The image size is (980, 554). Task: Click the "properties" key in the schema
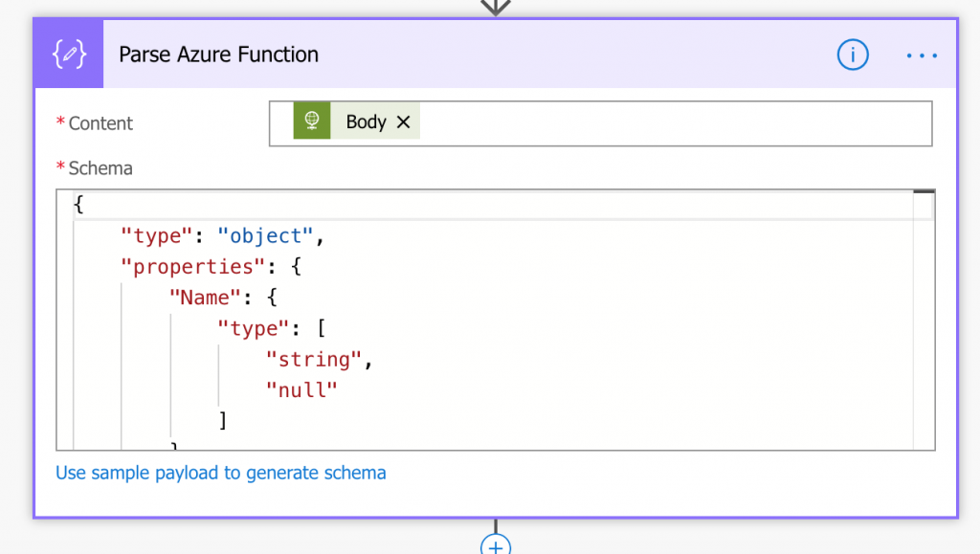(193, 267)
